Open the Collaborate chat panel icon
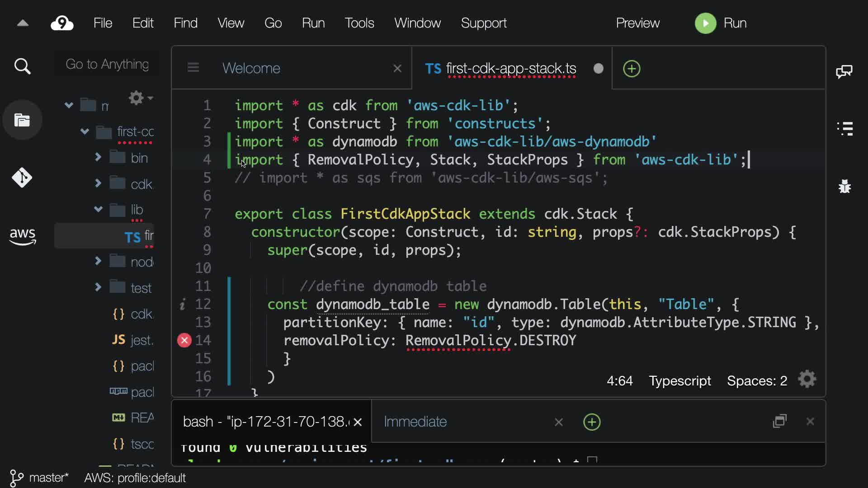The height and width of the screenshot is (488, 868). pos(844,71)
